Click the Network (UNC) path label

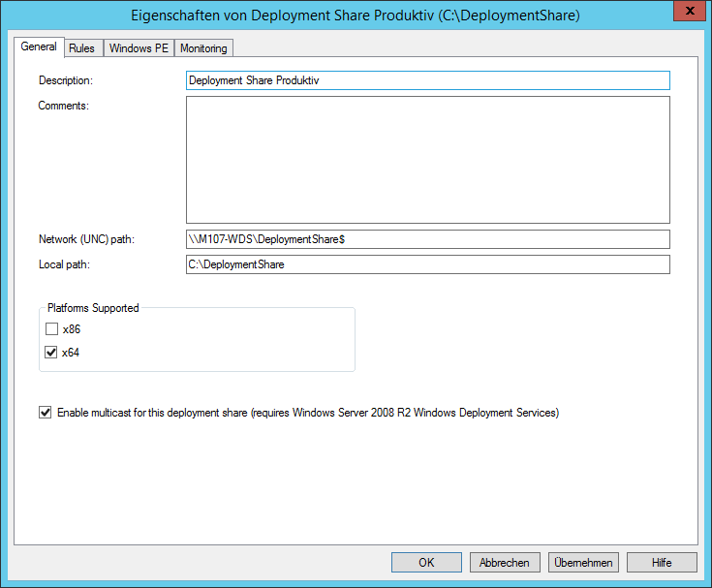(x=86, y=239)
